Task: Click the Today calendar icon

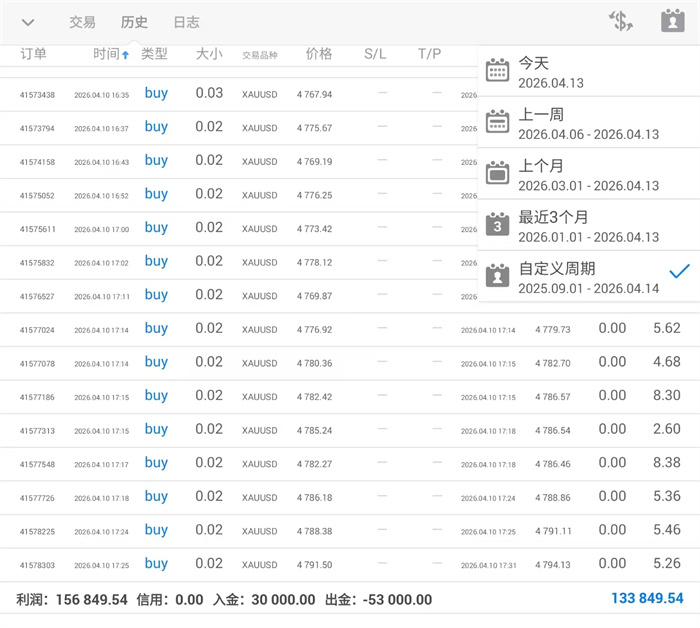Action: point(497,70)
